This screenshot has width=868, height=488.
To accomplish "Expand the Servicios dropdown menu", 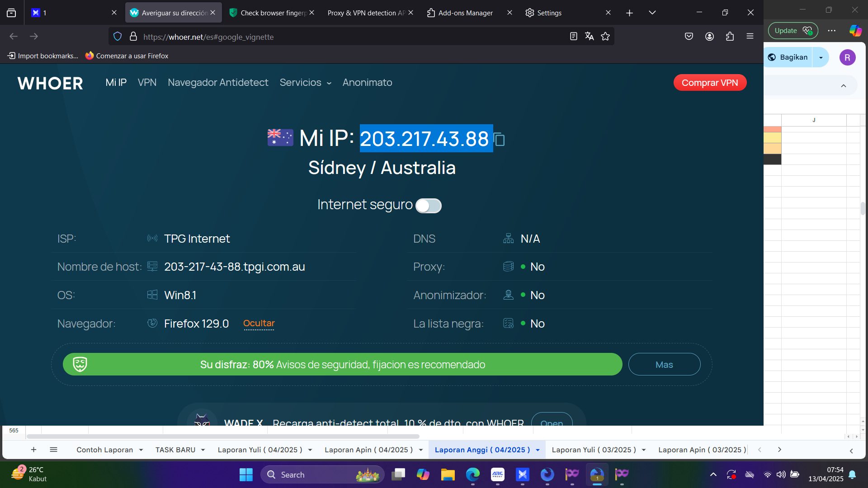I will click(x=306, y=83).
